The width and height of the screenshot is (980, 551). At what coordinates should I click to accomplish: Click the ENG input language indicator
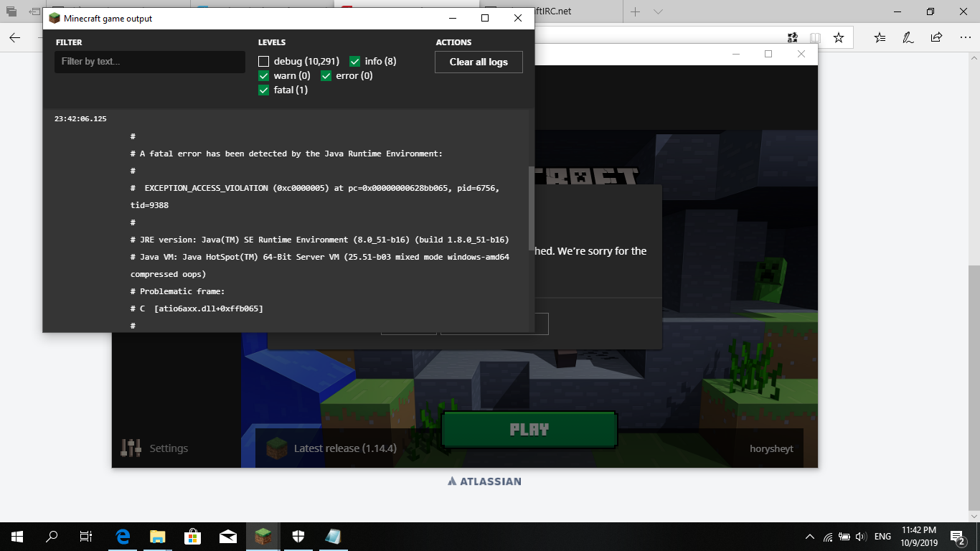coord(883,537)
